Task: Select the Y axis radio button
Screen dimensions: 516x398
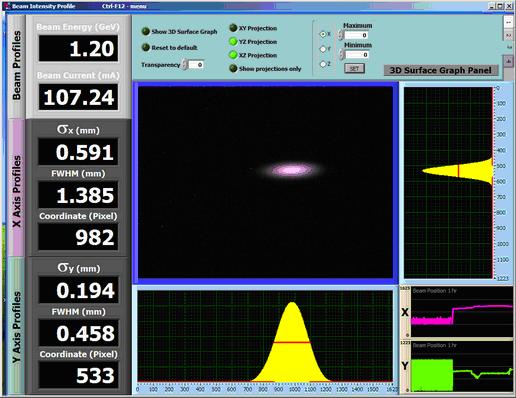Action: tap(323, 49)
